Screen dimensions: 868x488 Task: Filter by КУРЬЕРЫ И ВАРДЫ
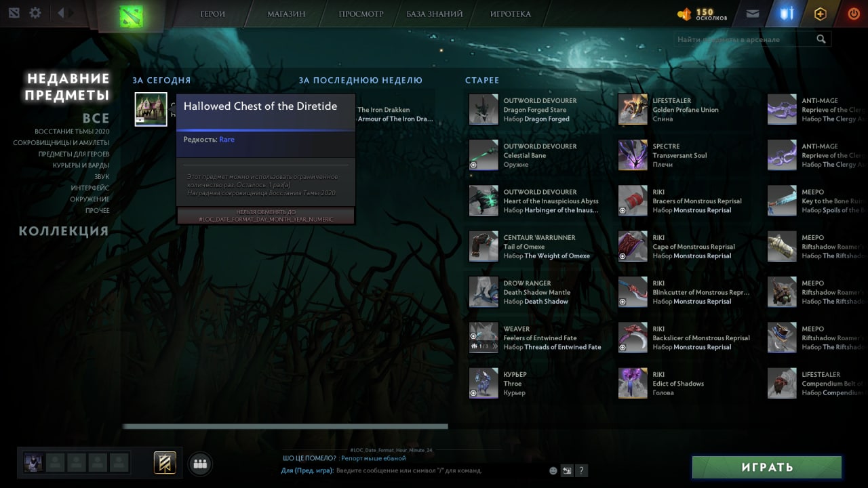pyautogui.click(x=81, y=165)
